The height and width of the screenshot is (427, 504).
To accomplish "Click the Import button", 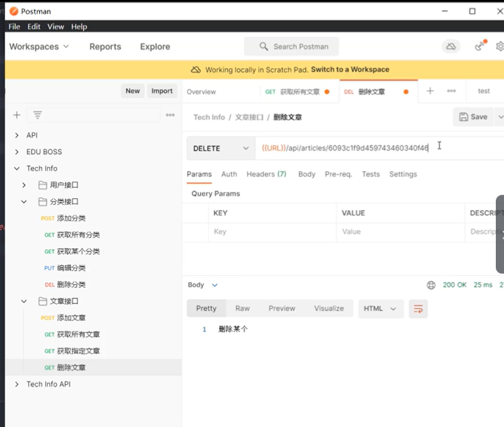I will pos(162,91).
